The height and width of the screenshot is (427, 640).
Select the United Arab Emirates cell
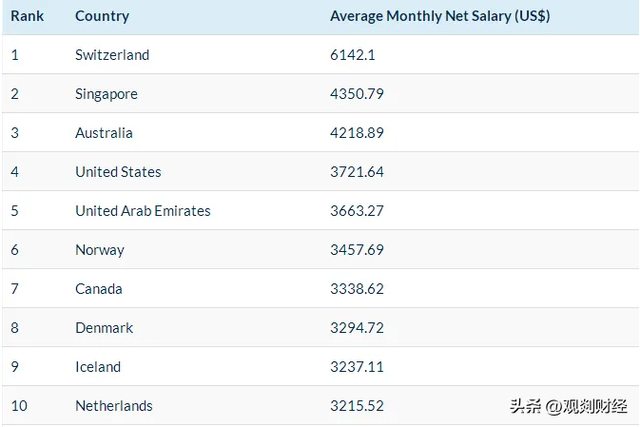(143, 211)
